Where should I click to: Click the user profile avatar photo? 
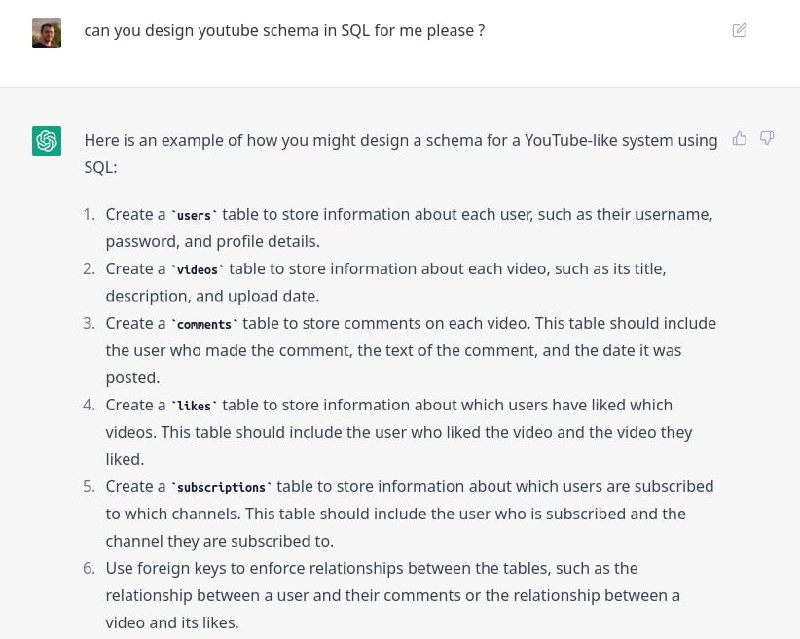coord(46,33)
